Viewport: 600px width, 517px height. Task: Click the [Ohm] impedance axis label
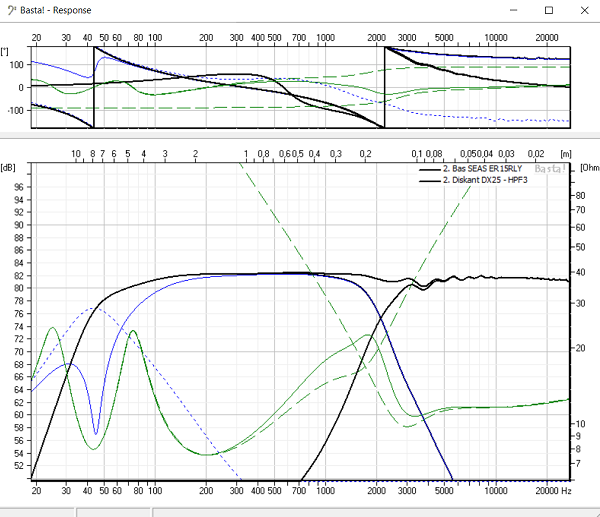point(588,166)
